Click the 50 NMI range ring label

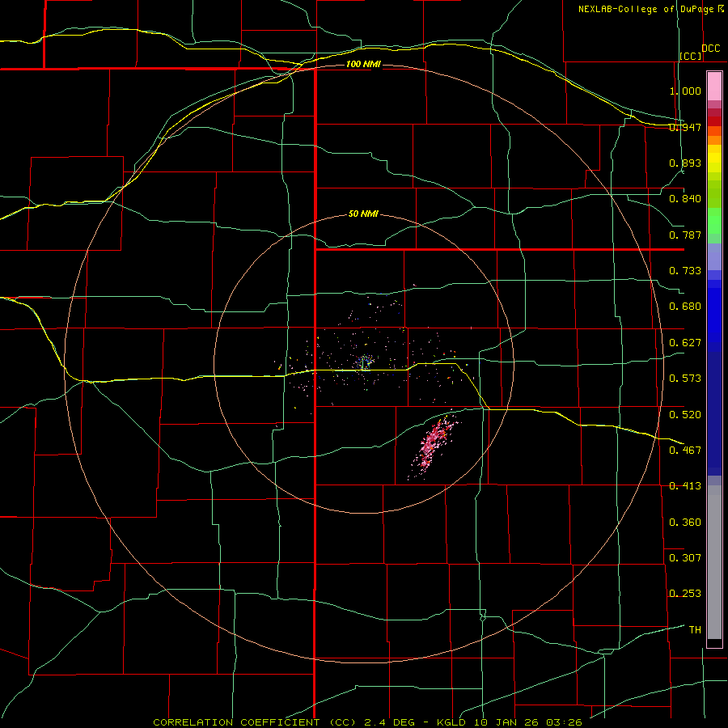tap(363, 214)
